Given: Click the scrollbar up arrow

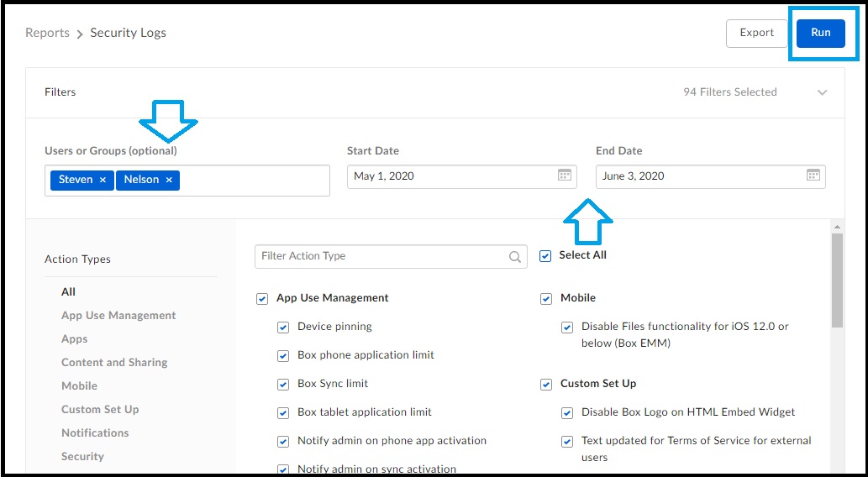Looking at the screenshot, I should pos(837,227).
